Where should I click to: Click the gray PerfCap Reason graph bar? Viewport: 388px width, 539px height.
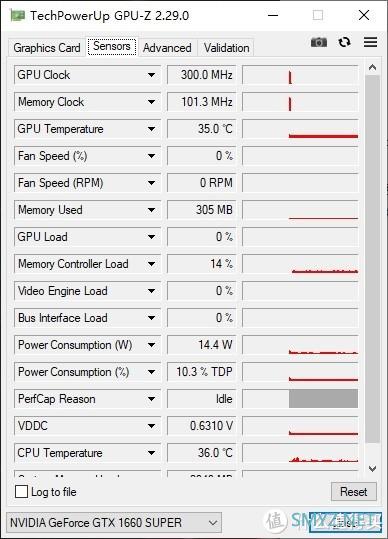(x=323, y=399)
